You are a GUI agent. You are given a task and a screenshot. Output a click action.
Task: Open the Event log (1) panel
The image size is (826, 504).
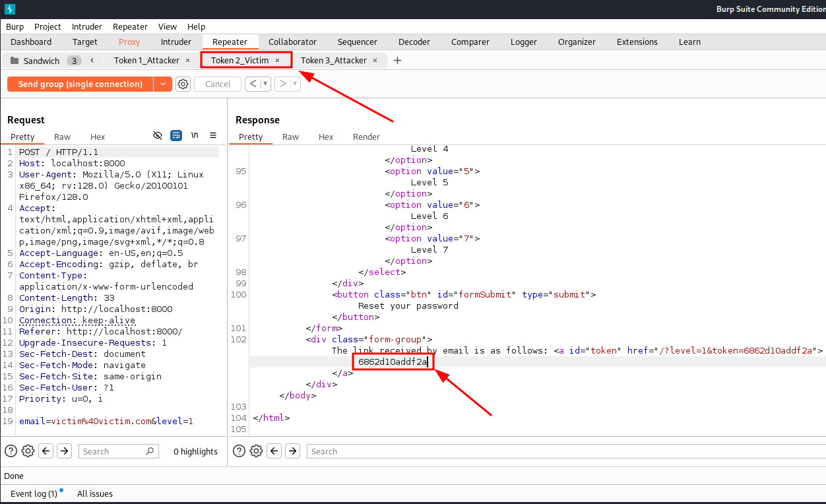[x=34, y=493]
